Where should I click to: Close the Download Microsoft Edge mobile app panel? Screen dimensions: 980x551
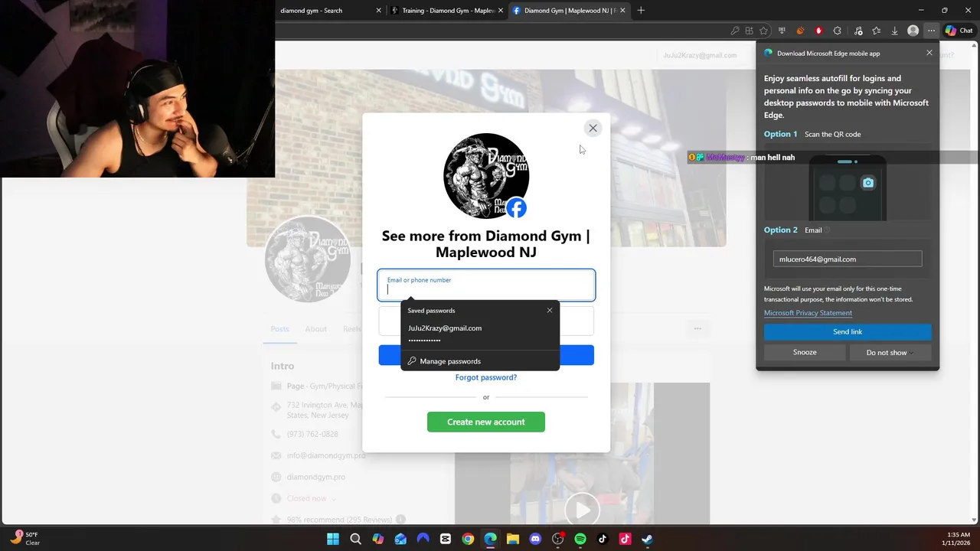click(x=929, y=53)
